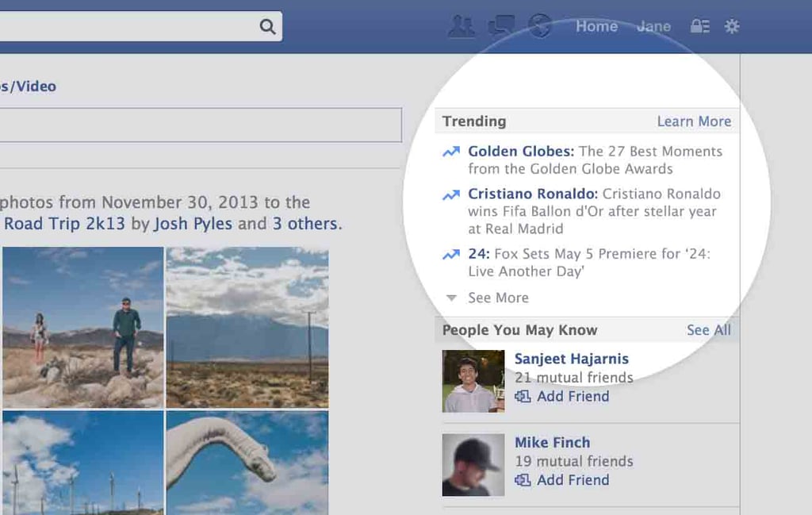Click the status update text box
Viewport: 812px width, 515px height.
pos(201,125)
